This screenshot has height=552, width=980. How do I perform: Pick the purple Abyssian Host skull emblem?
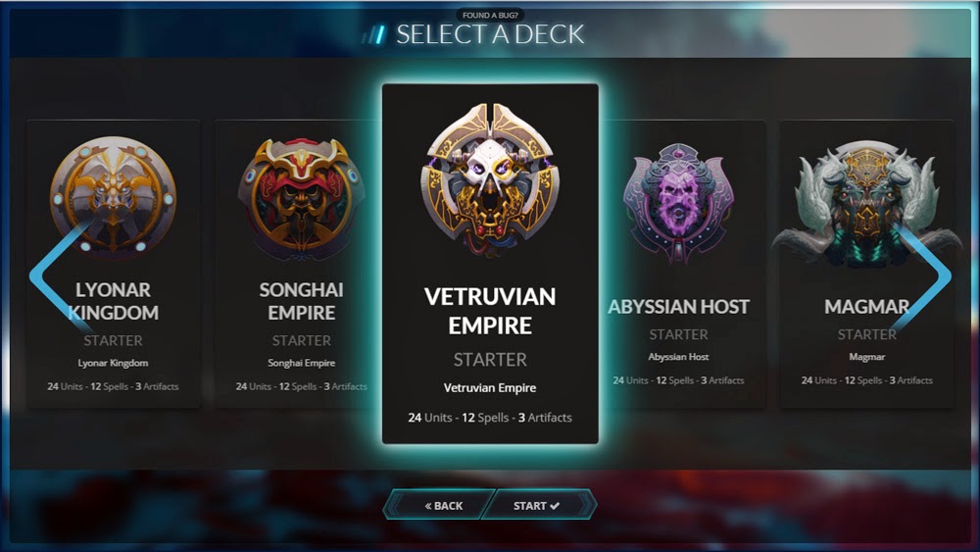679,203
